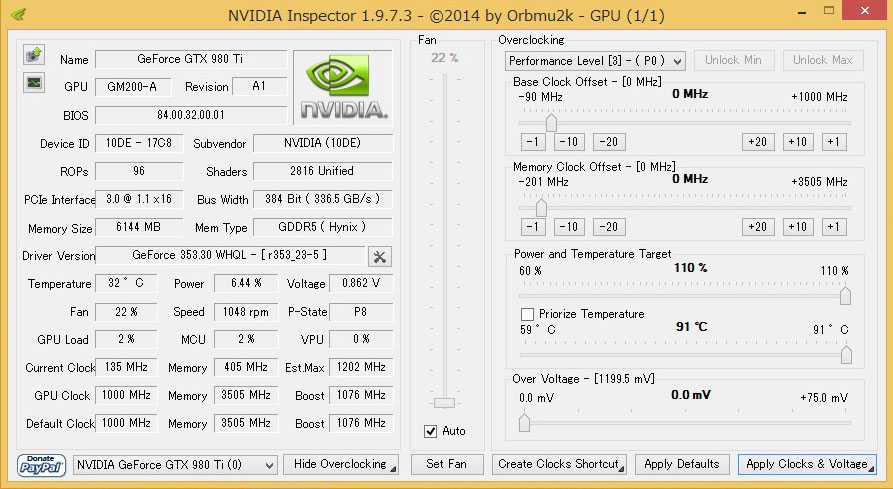Click the Set Fan button
This screenshot has width=893, height=489.
point(447,465)
